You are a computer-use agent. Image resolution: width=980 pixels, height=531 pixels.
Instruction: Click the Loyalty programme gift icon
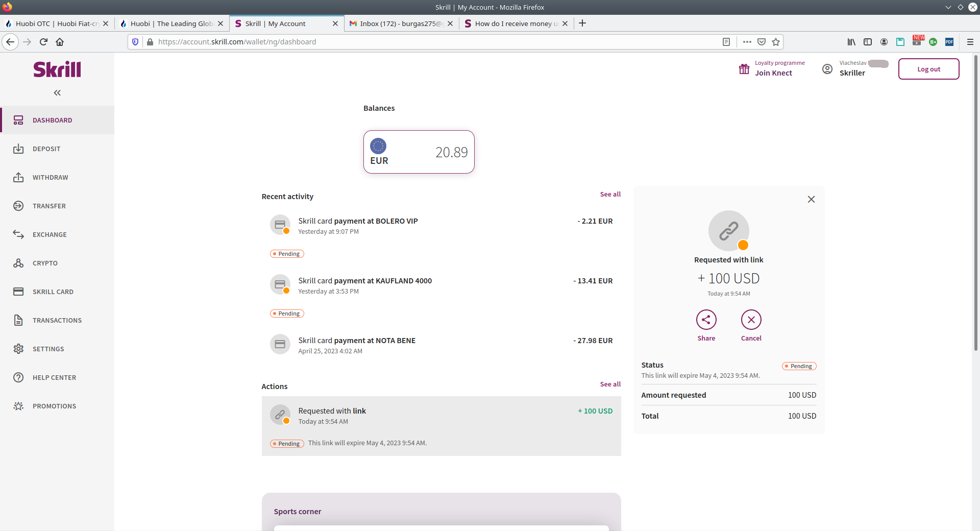744,69
